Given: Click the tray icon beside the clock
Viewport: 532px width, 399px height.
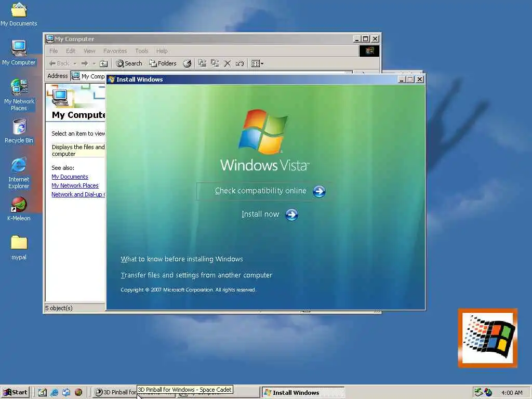Looking at the screenshot, I should coord(488,393).
